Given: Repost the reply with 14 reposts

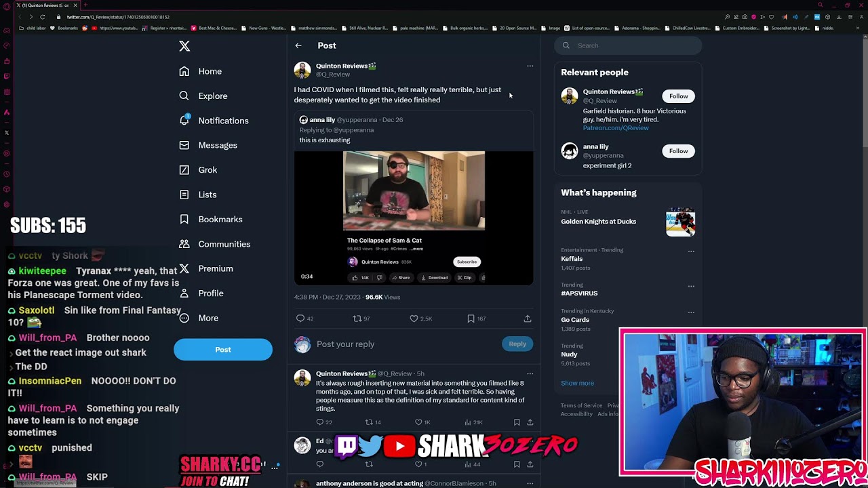Looking at the screenshot, I should coord(370,422).
